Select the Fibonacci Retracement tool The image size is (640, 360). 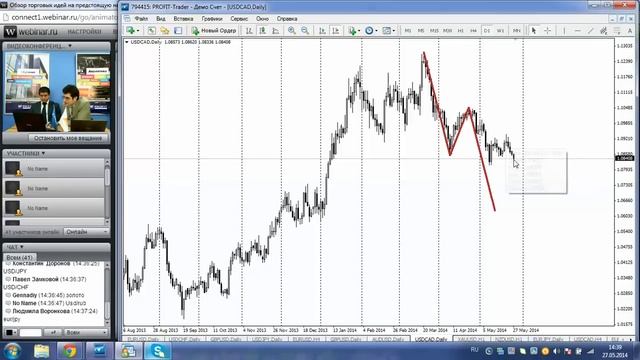[x=617, y=31]
